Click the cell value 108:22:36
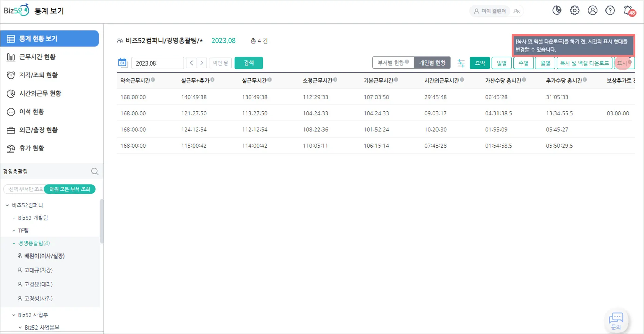644x334 pixels. [x=316, y=130]
